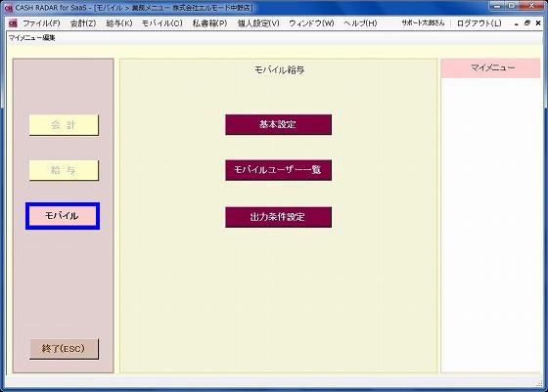Click ログアウト(L) to log out
Viewport: 548px width, 392px height.
coord(479,23)
